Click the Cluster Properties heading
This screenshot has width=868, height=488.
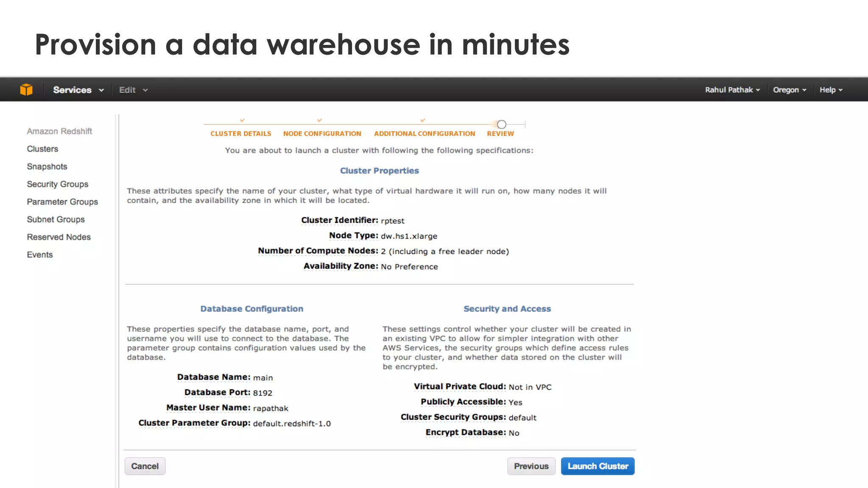click(x=379, y=171)
